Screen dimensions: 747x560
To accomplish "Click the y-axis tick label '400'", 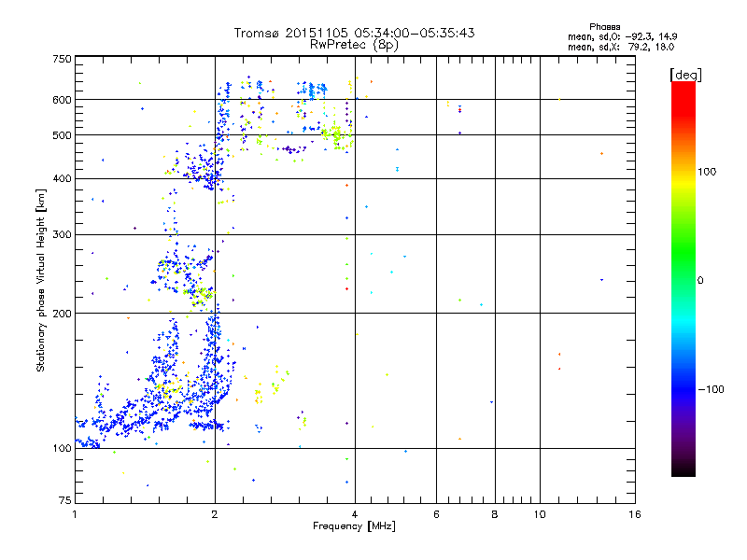I will [62, 179].
